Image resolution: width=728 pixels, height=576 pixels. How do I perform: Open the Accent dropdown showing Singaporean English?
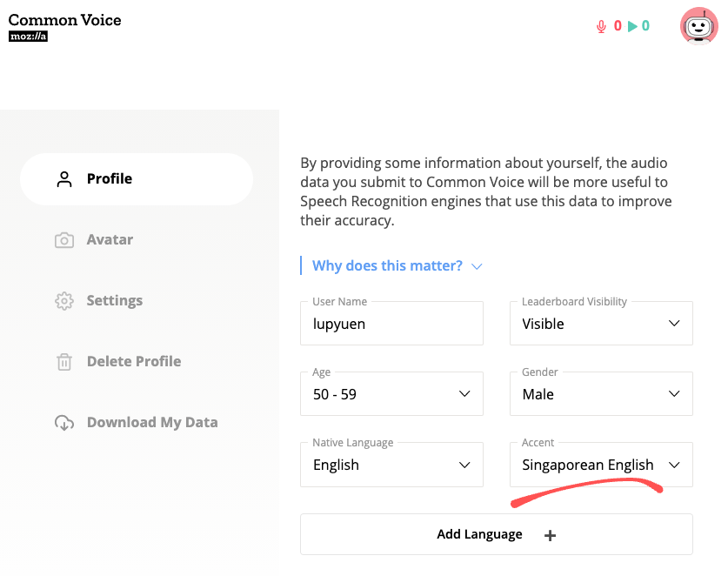(x=601, y=465)
